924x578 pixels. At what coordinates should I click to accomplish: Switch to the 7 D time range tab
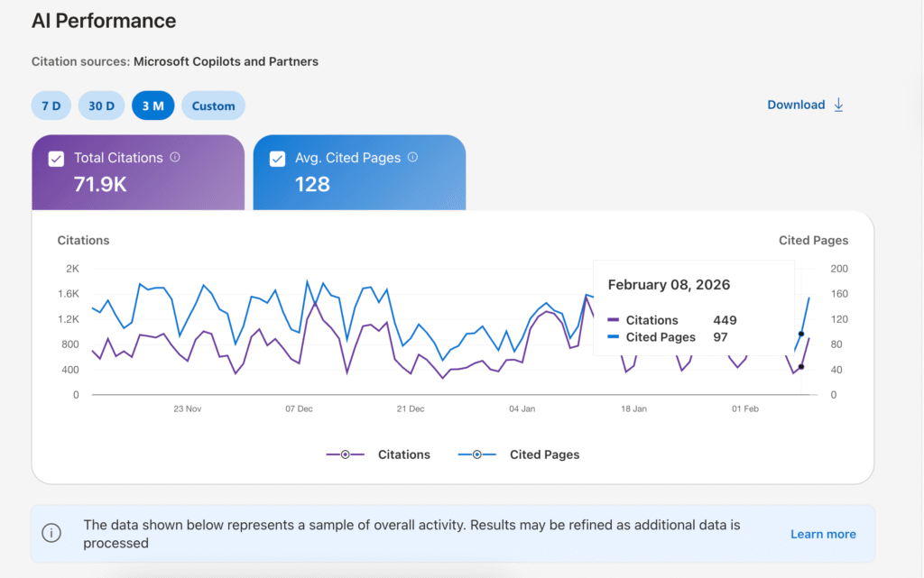pyautogui.click(x=51, y=105)
